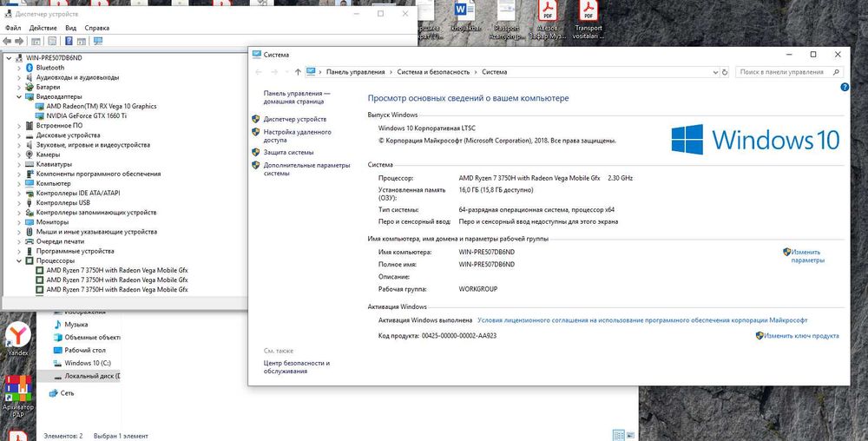Select the Bluetooth icon in device tree
The width and height of the screenshot is (868, 441).
(x=30, y=68)
